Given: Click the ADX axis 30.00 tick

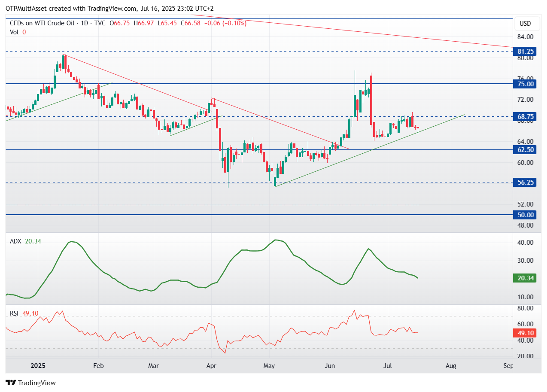Looking at the screenshot, I should [525, 260].
